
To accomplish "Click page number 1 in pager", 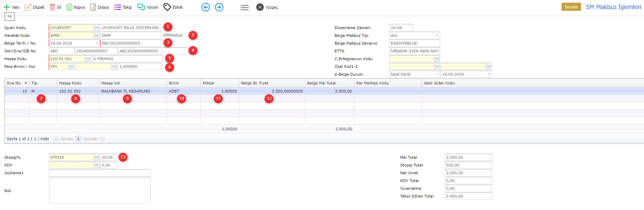I will (78, 139).
